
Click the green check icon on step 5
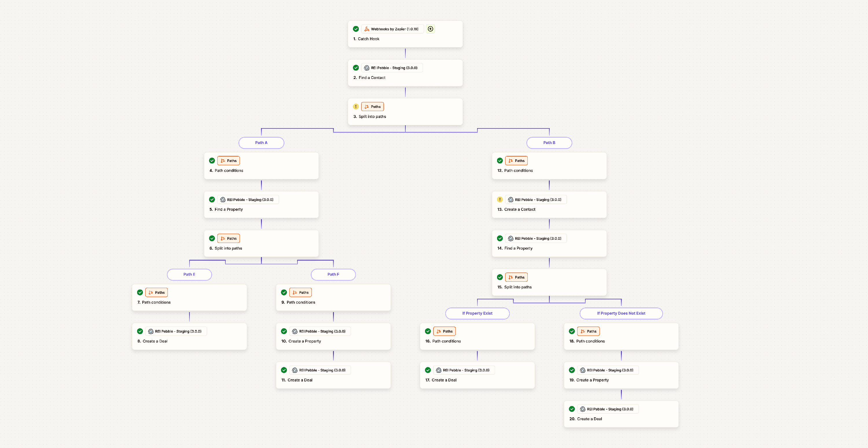pos(212,200)
